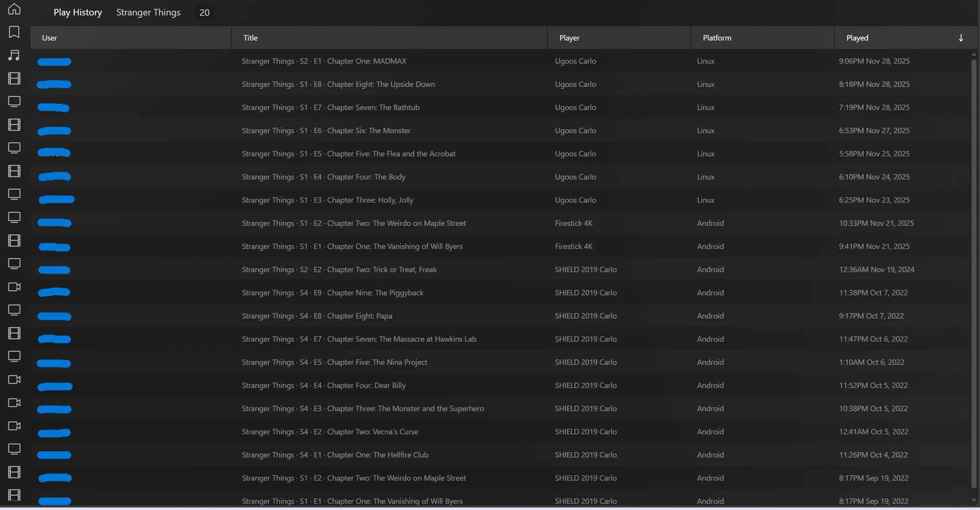The height and width of the screenshot is (510, 980).
Task: Select "Chapter Eight: Papa" title
Action: pos(359,316)
